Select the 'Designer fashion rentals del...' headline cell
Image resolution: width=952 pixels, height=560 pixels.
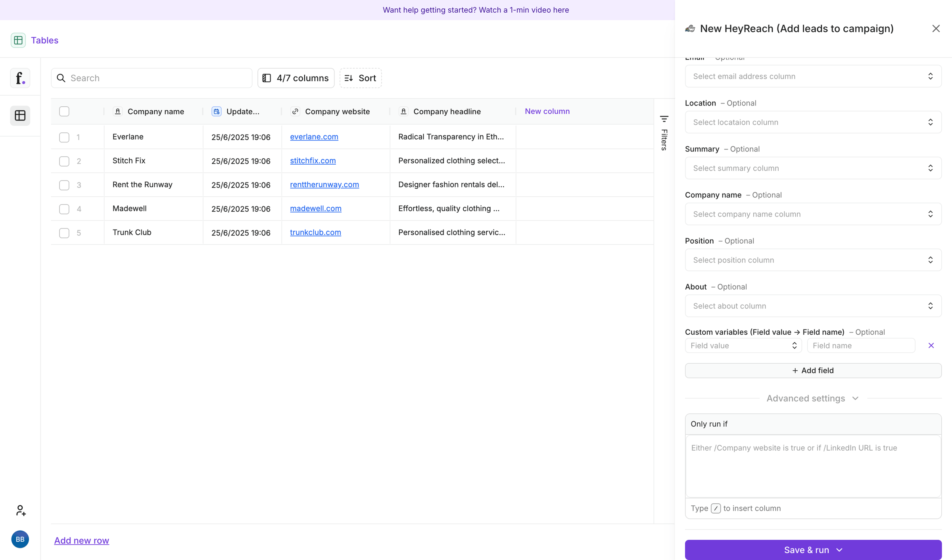point(453,184)
